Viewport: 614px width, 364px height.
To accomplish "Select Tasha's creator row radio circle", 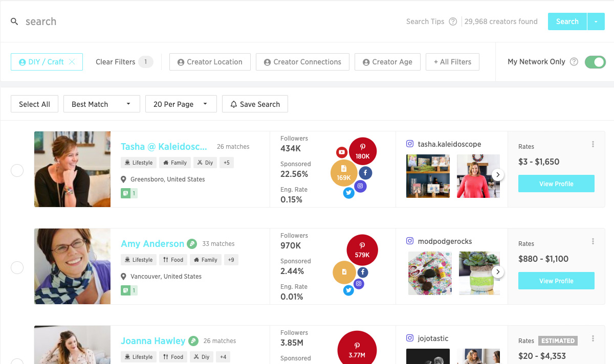I will (17, 170).
